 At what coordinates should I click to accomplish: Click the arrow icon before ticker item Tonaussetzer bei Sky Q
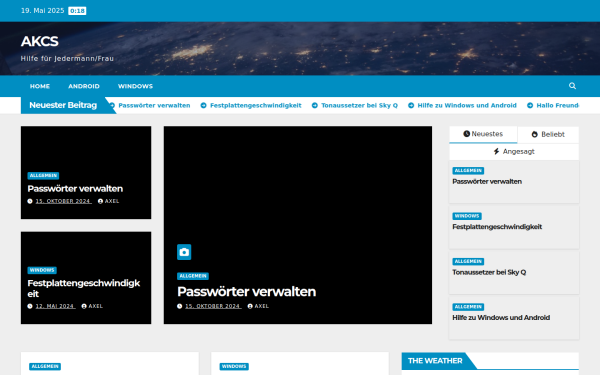coord(315,105)
